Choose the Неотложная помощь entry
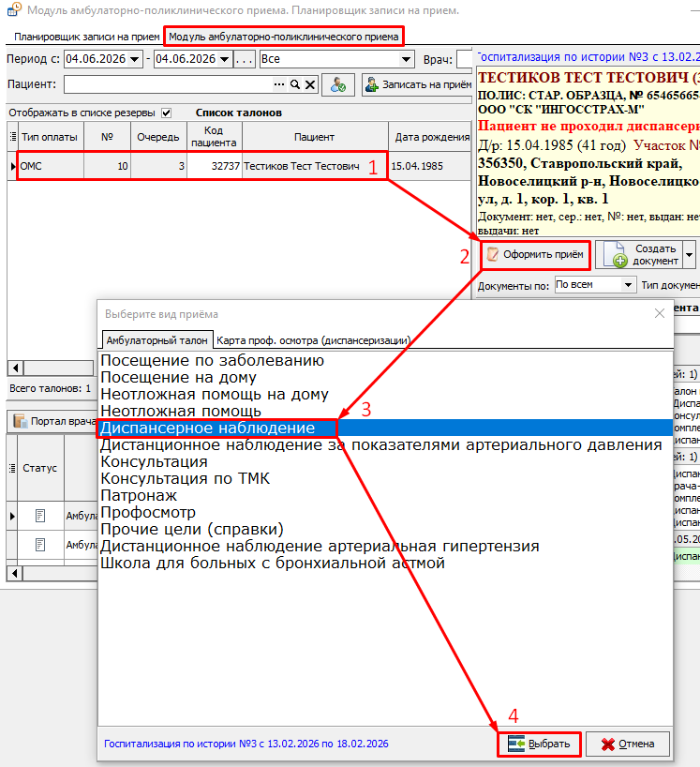Screen dimensions: 700x767 (x=181, y=412)
